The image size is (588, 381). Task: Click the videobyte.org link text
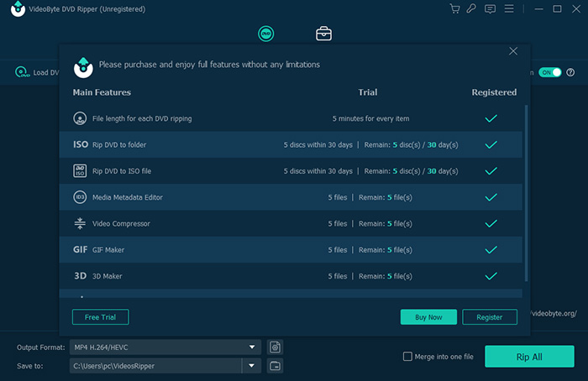554,313
